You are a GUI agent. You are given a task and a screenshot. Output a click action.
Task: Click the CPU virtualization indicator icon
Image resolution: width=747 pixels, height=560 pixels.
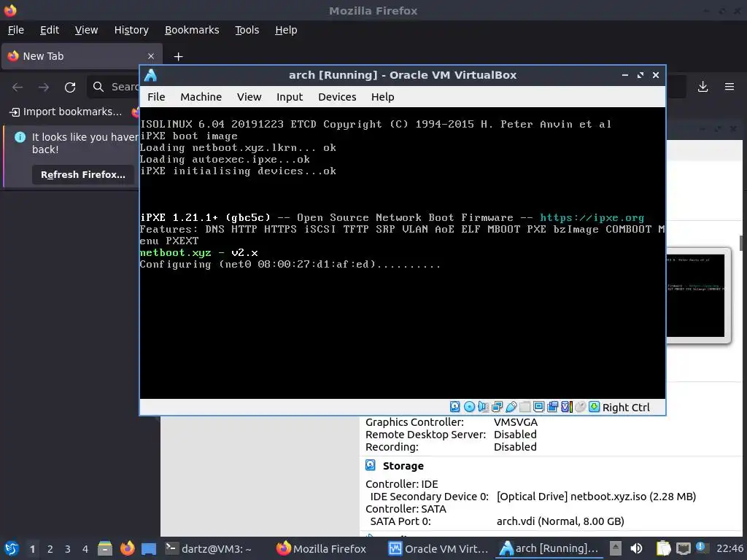566,407
